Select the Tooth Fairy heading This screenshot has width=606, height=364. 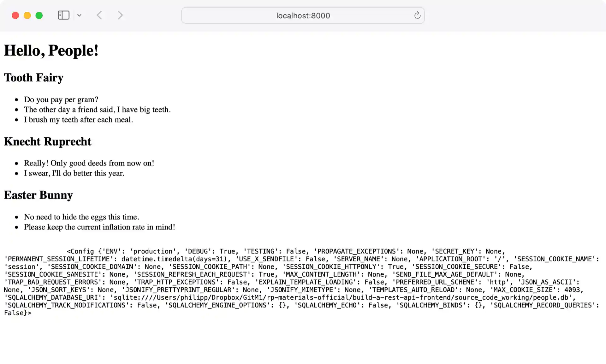[x=33, y=77]
